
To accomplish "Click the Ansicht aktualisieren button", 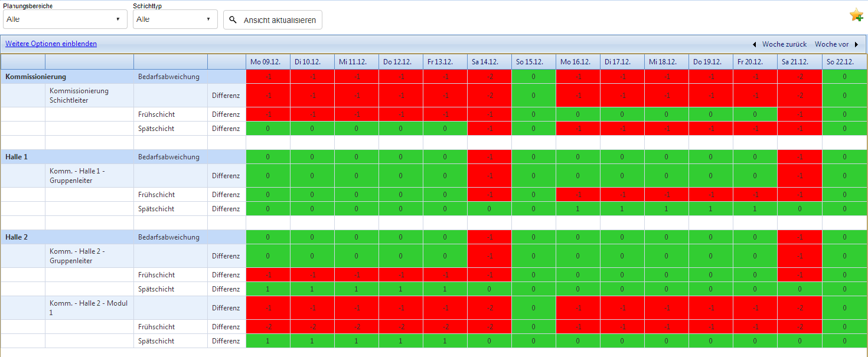I will pyautogui.click(x=273, y=20).
